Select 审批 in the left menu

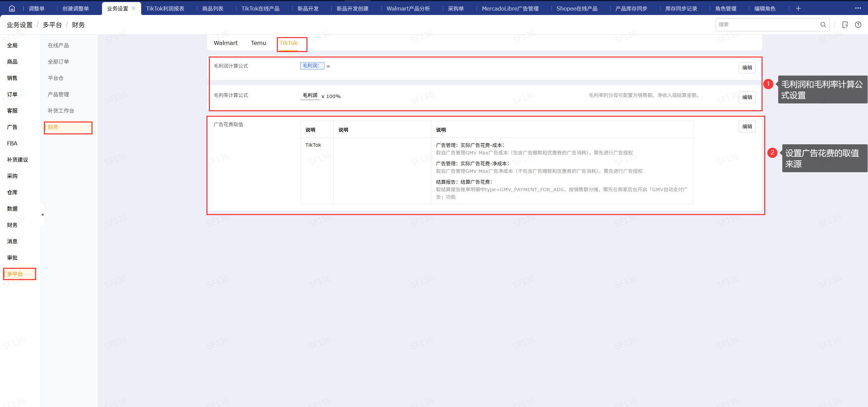(x=12, y=258)
